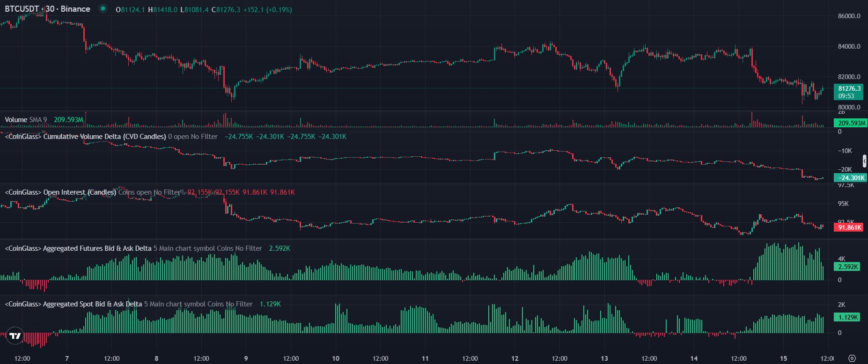Select the Aggregated Spot Bid & Ask Delta title
868x364 pixels.
click(x=74, y=304)
